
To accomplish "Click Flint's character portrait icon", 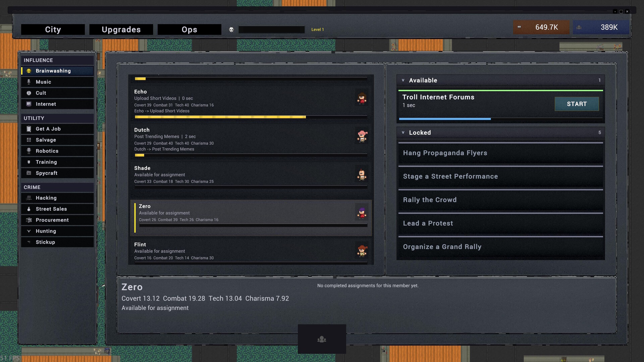I will (x=362, y=251).
